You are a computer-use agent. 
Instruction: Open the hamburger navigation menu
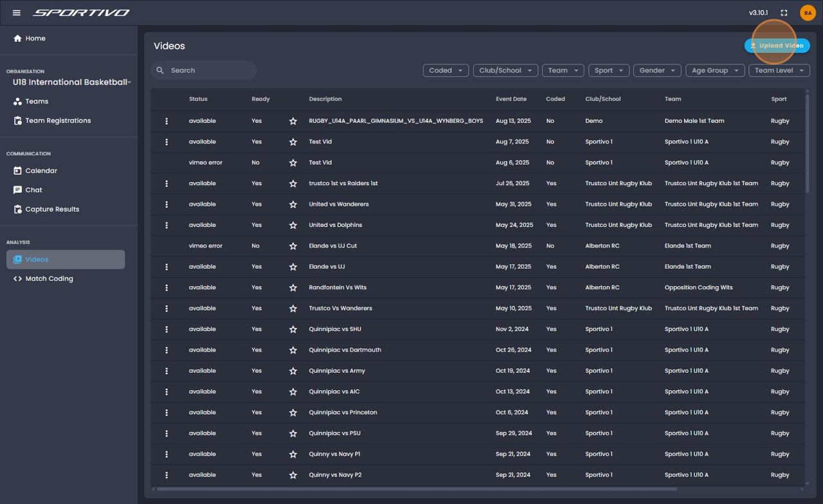(17, 13)
